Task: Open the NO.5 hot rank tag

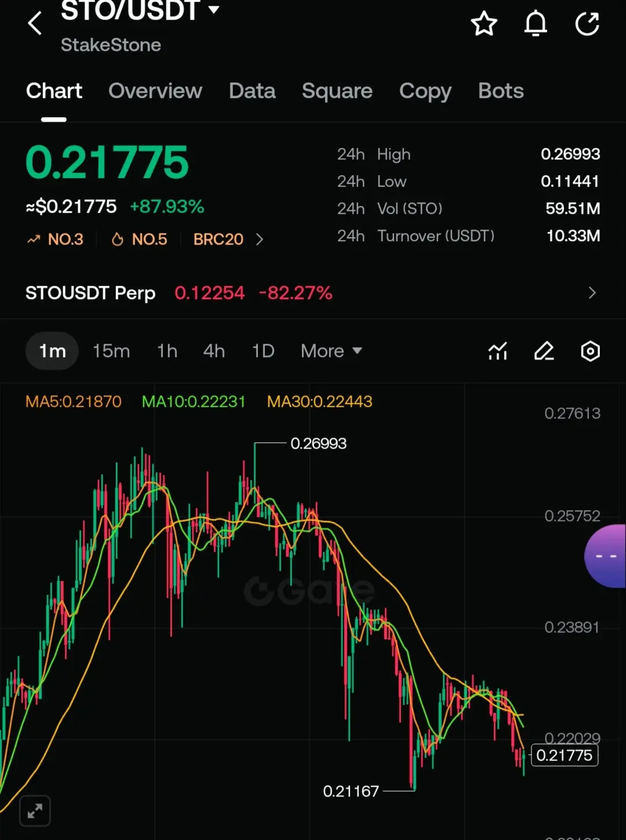Action: 139,239
